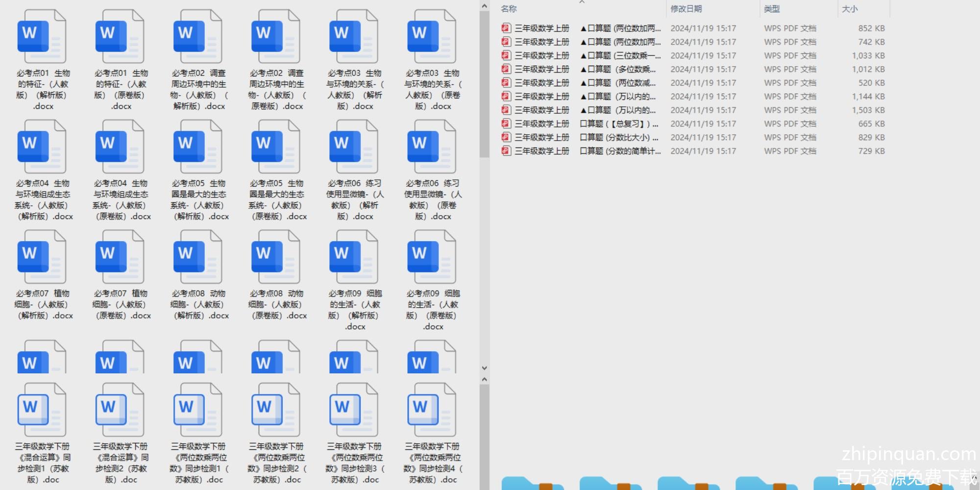Click the 大小 column header

pyautogui.click(x=850, y=9)
